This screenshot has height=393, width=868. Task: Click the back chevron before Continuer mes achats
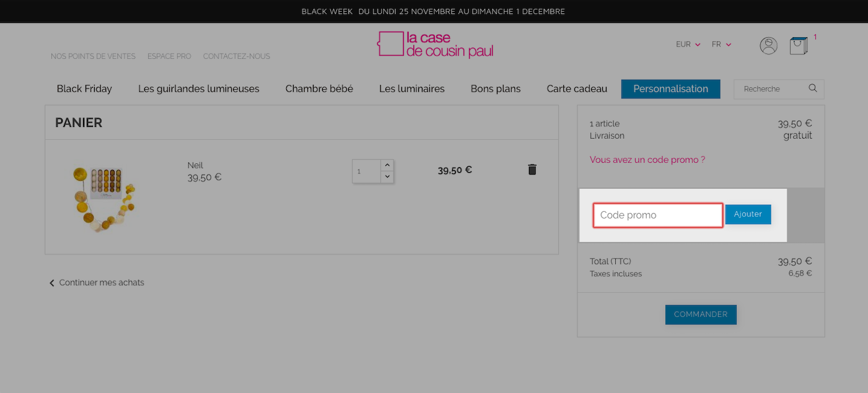coord(52,283)
